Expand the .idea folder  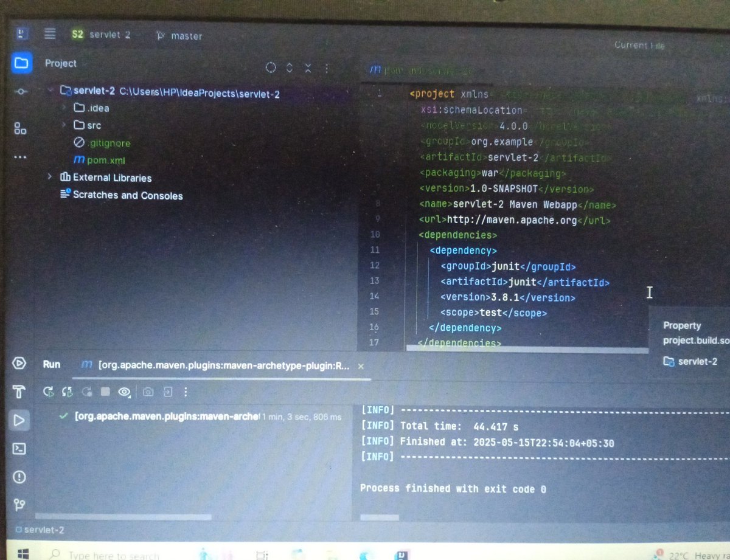[64, 108]
